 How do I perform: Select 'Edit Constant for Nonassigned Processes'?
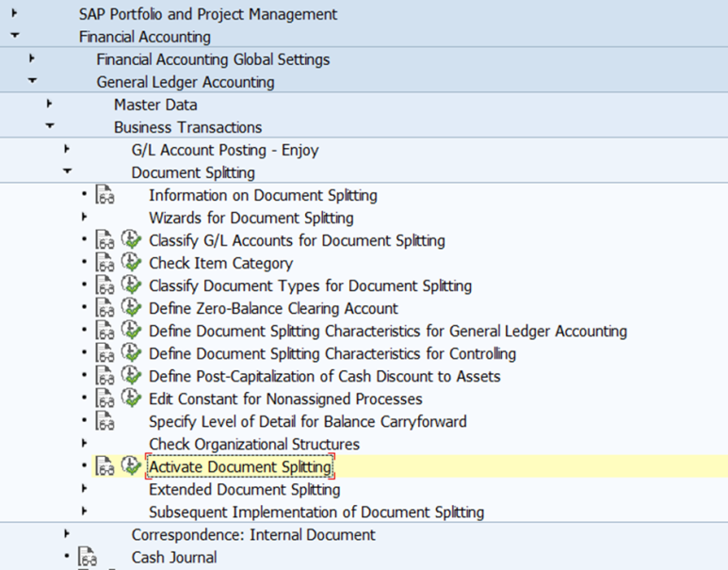285,399
